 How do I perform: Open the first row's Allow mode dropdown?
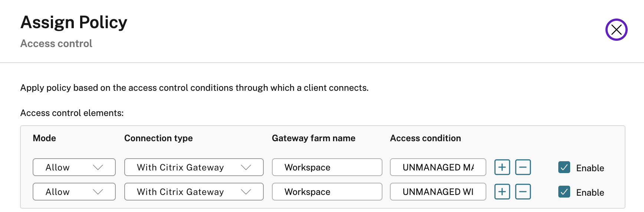pos(74,167)
